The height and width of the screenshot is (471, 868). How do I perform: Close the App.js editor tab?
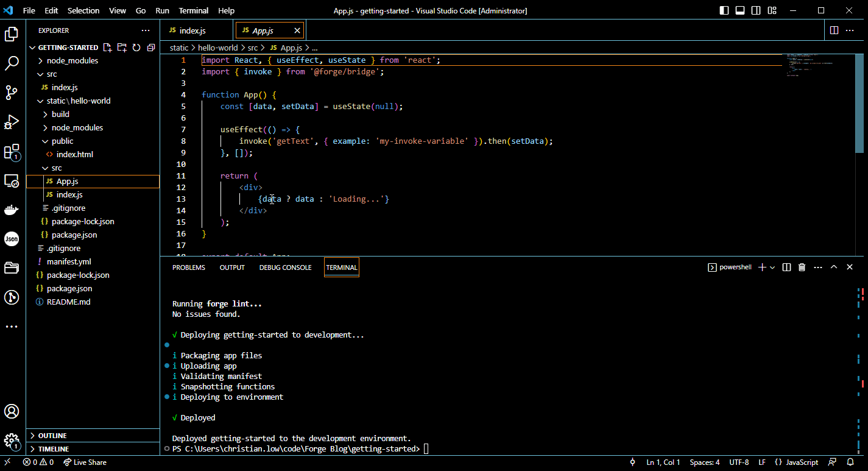[x=297, y=30]
